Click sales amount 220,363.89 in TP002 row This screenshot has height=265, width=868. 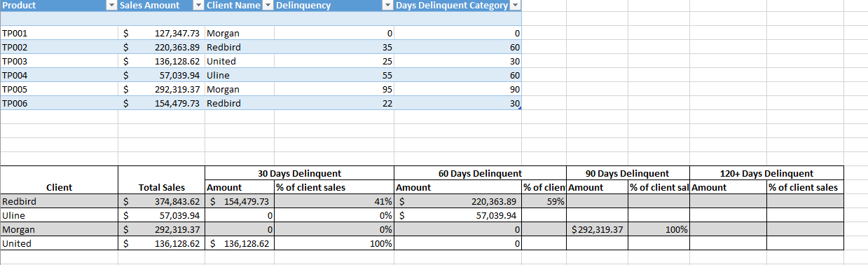point(161,47)
